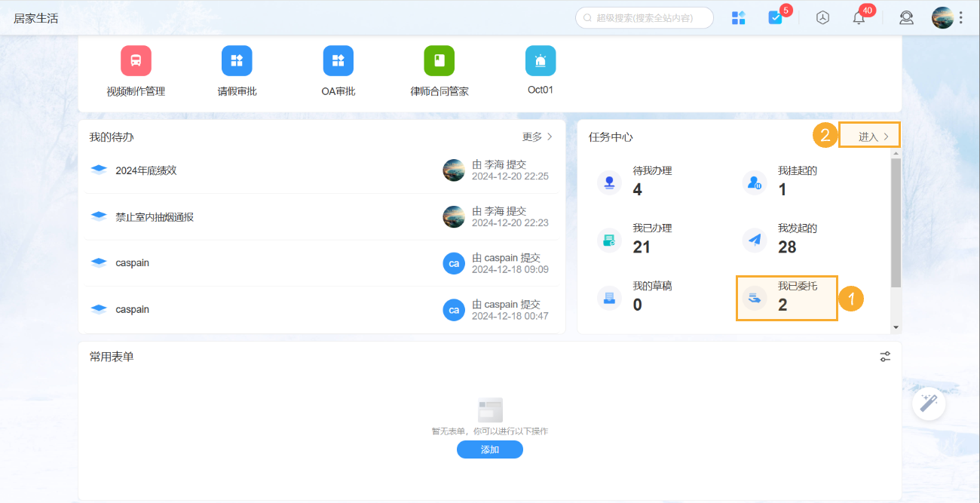Click the app grid icon in header
Image resolution: width=980 pixels, height=503 pixels.
(738, 18)
